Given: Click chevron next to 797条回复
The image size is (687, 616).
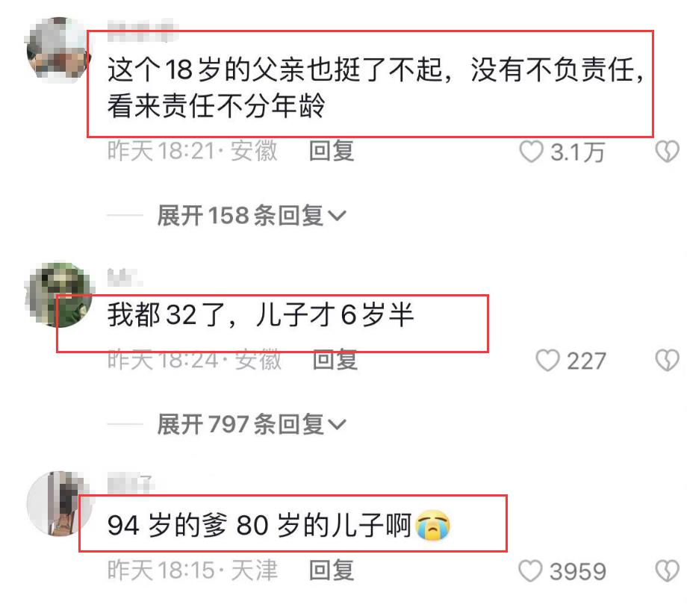Looking at the screenshot, I should (337, 425).
